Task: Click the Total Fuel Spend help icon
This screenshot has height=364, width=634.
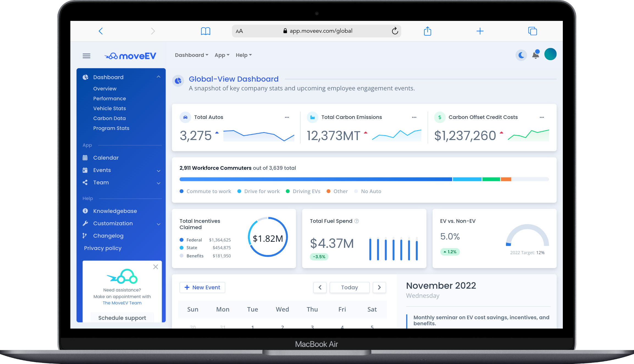Action: coord(356,221)
